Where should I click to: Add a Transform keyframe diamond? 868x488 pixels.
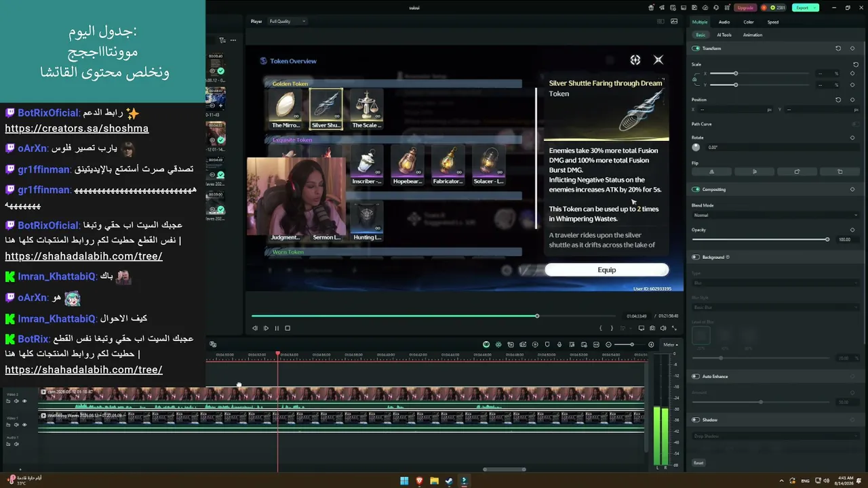[x=852, y=48]
